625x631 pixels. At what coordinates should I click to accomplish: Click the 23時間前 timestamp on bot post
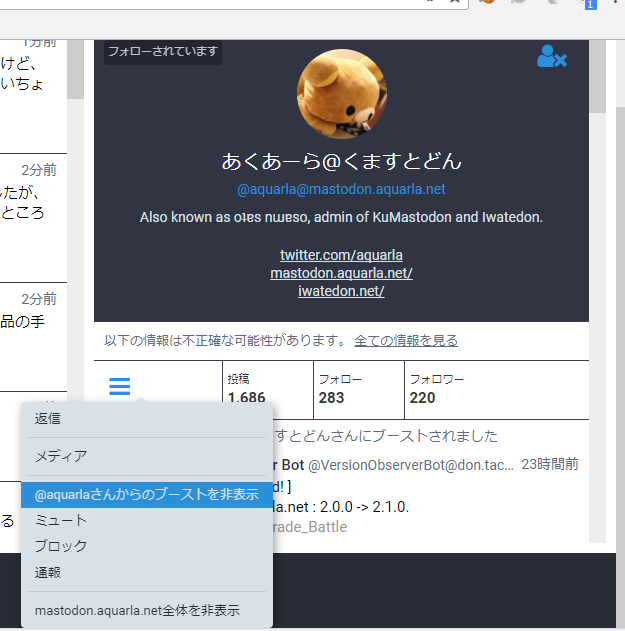pyautogui.click(x=550, y=465)
